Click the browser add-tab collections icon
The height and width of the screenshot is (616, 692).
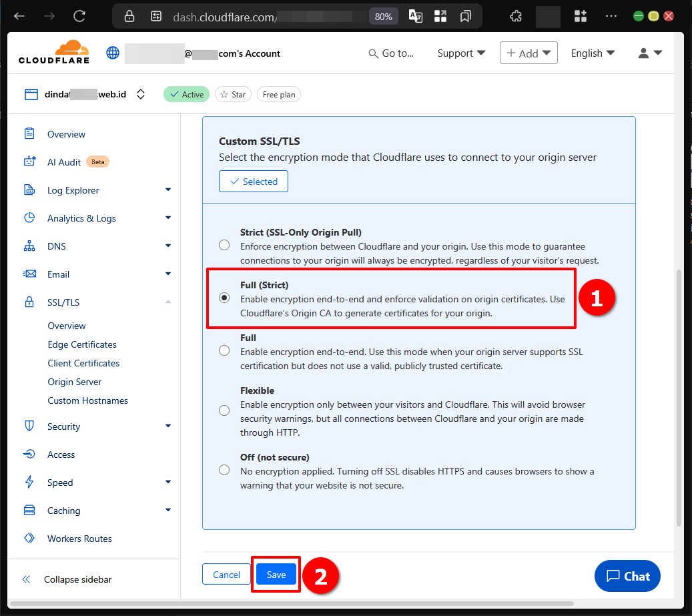pyautogui.click(x=581, y=17)
